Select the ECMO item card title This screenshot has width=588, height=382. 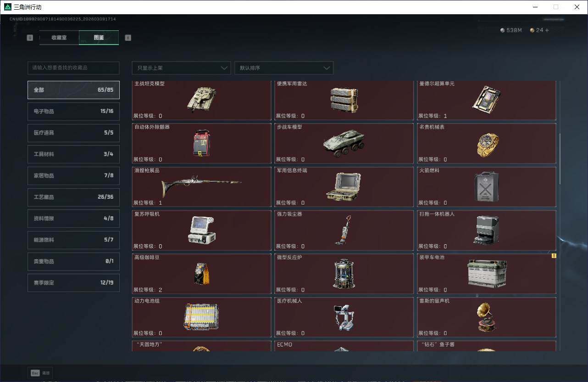coord(284,344)
